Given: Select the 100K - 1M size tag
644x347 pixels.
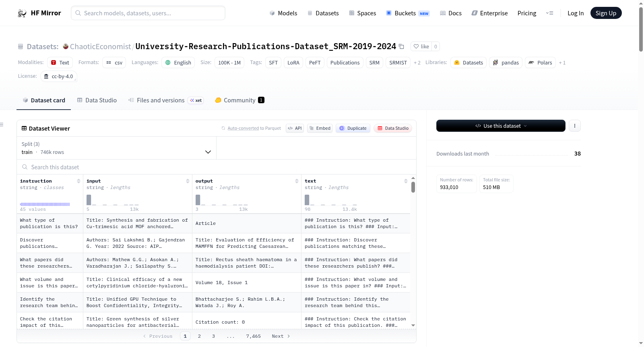Looking at the screenshot, I should point(229,62).
